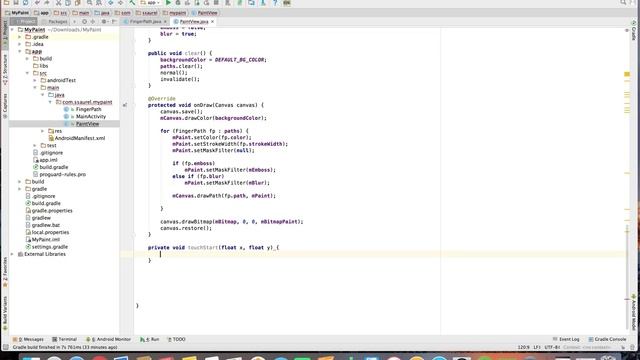Viewport: 640px width, 360px height.
Task: Select the Project view tab
Action: [24, 21]
